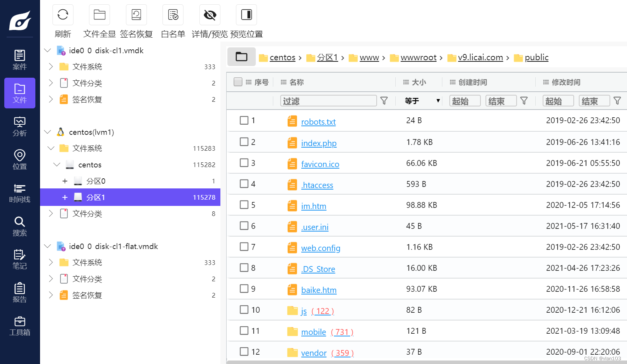Check the box for row 1 robots.txt

click(244, 120)
